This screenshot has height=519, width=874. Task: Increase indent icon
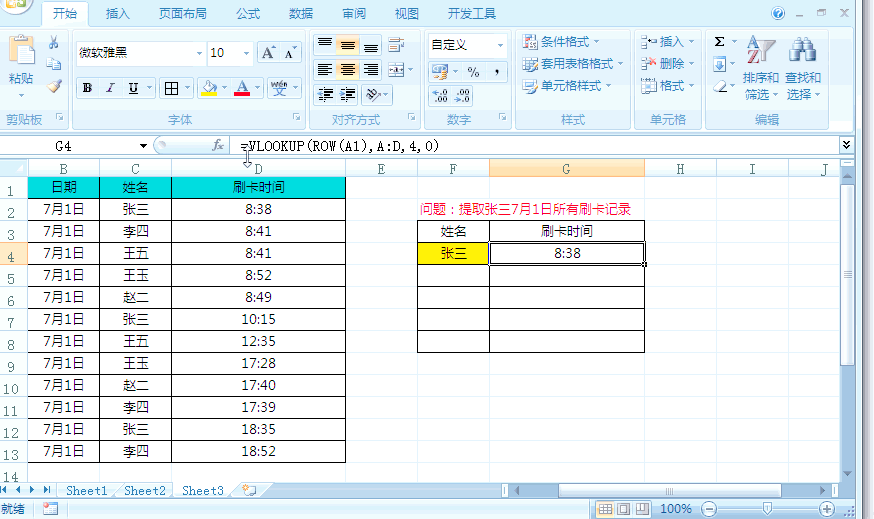[348, 95]
